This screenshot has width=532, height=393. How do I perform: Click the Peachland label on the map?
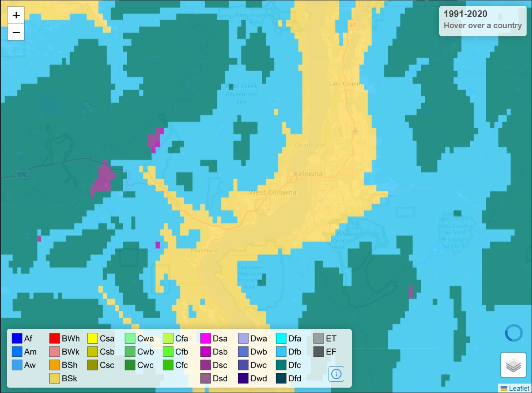point(204,250)
